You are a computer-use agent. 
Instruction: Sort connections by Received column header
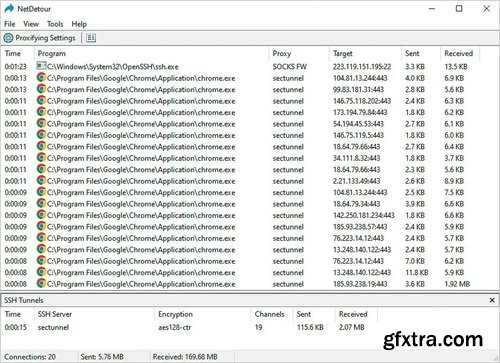click(459, 53)
